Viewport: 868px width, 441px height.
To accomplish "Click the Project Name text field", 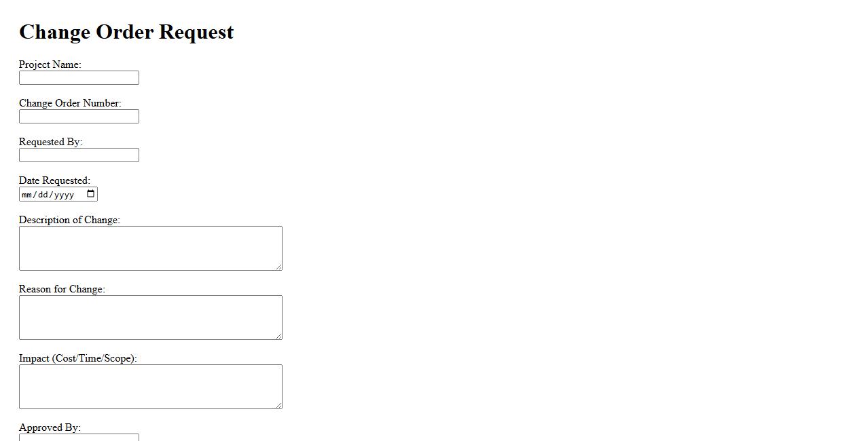I will (x=79, y=78).
